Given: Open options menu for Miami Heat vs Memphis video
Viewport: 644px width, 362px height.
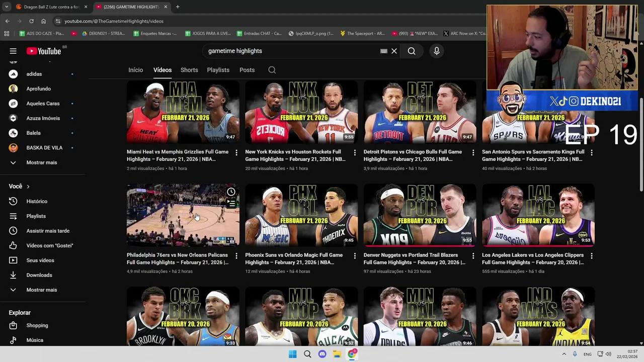Looking at the screenshot, I should pos(236,152).
